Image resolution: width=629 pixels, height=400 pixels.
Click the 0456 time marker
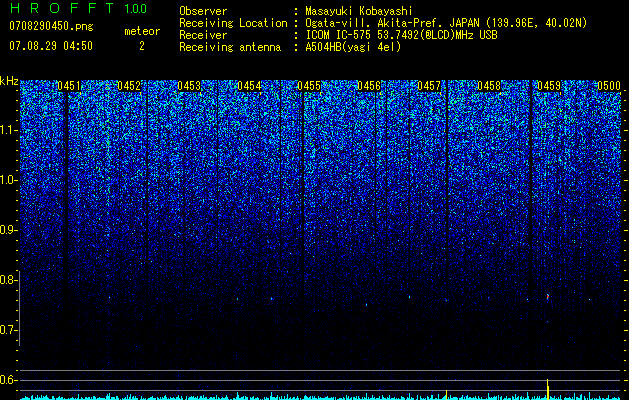[369, 86]
